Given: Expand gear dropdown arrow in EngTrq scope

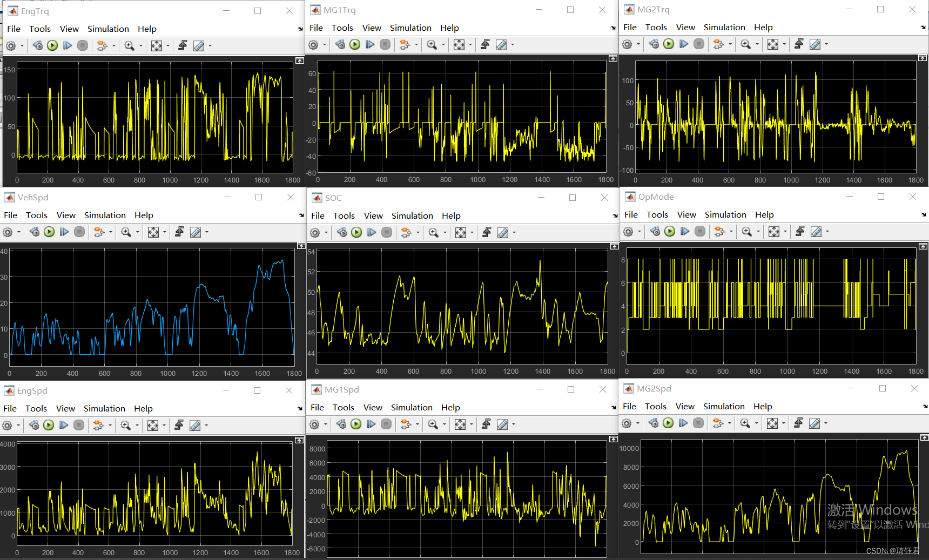Looking at the screenshot, I should click(22, 46).
